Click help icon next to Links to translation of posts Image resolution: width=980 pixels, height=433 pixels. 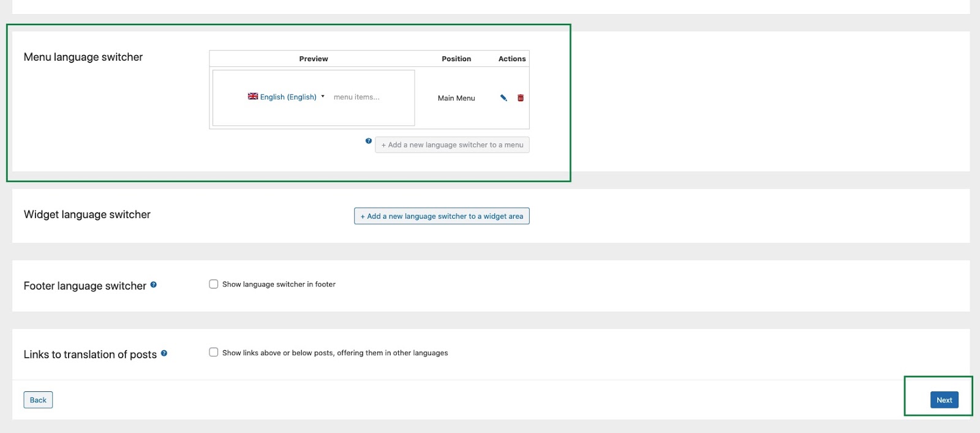pos(164,353)
